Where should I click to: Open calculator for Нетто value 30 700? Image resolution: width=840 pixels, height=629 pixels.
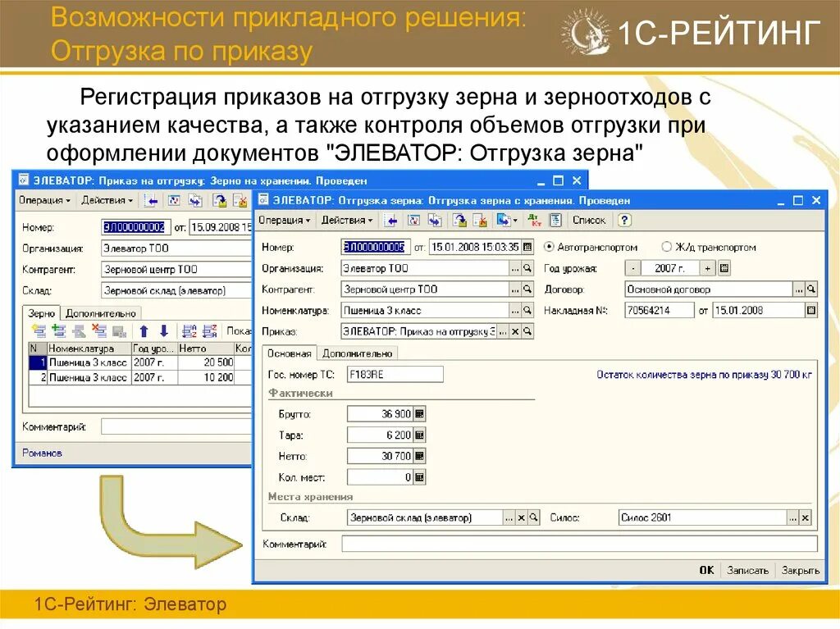pyautogui.click(x=419, y=456)
